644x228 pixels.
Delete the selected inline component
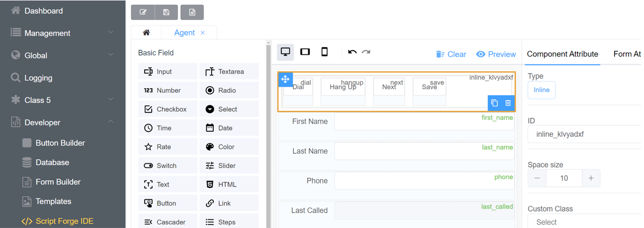[x=508, y=103]
